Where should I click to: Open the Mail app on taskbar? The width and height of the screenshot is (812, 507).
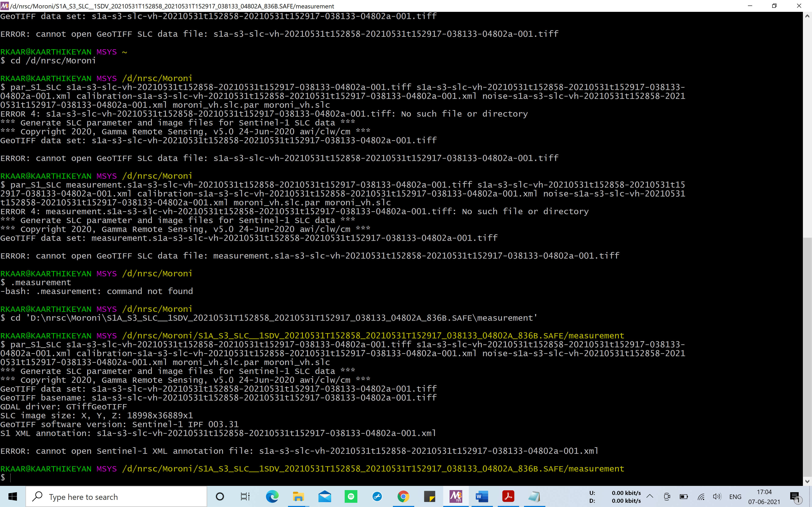point(324,497)
